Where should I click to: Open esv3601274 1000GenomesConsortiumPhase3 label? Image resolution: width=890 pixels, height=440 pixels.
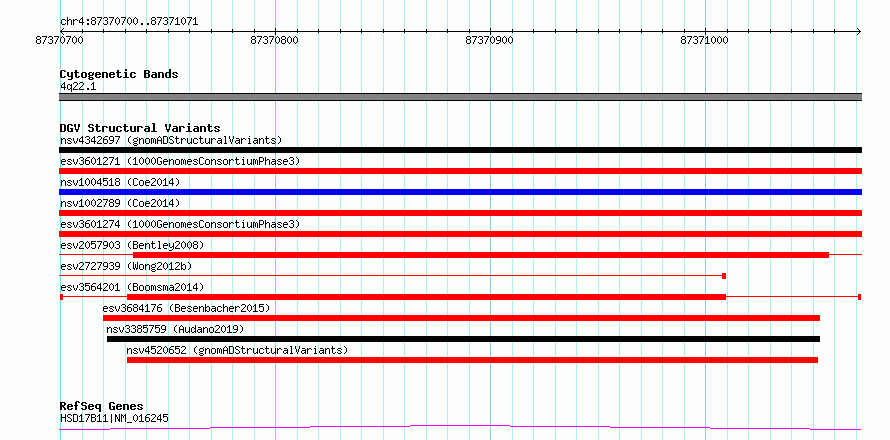click(x=180, y=224)
